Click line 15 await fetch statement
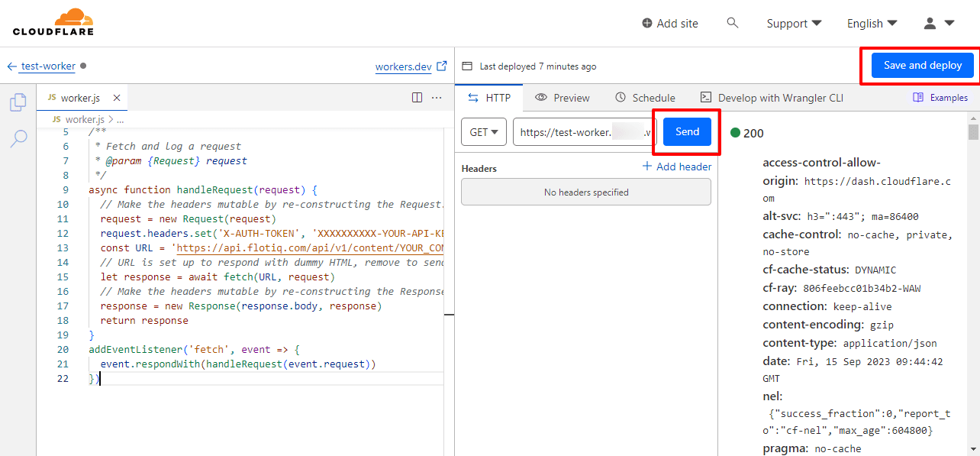The width and height of the screenshot is (980, 456). click(218, 277)
